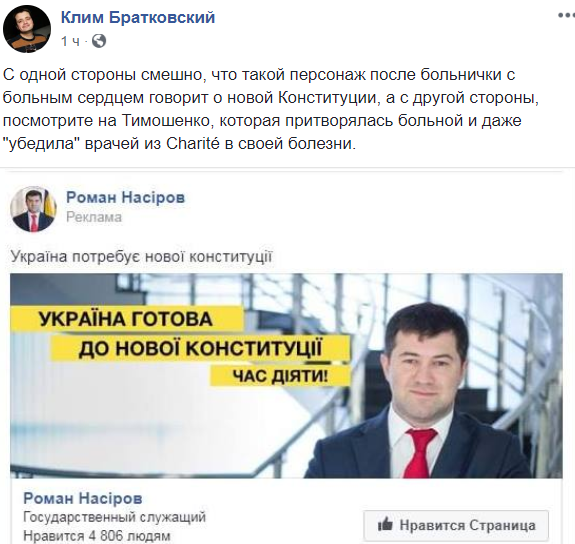
Task: Open the post options three-dot menu
Action: click(x=567, y=15)
